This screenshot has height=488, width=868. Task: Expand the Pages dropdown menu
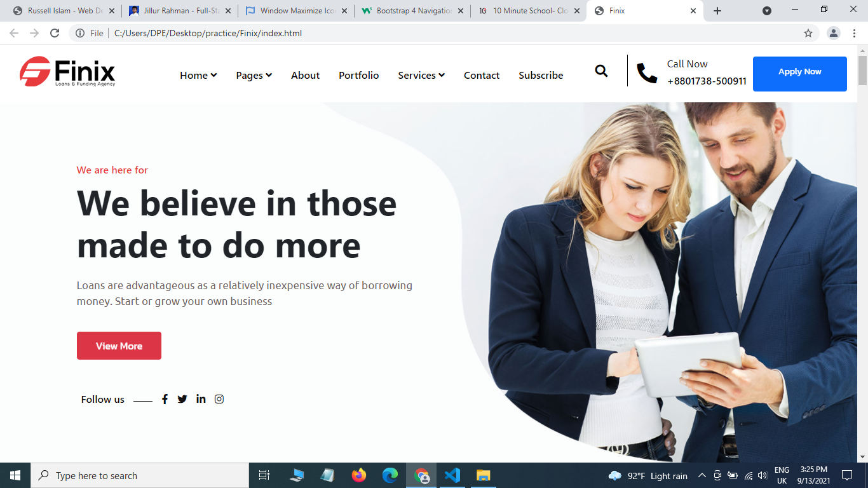pos(254,75)
